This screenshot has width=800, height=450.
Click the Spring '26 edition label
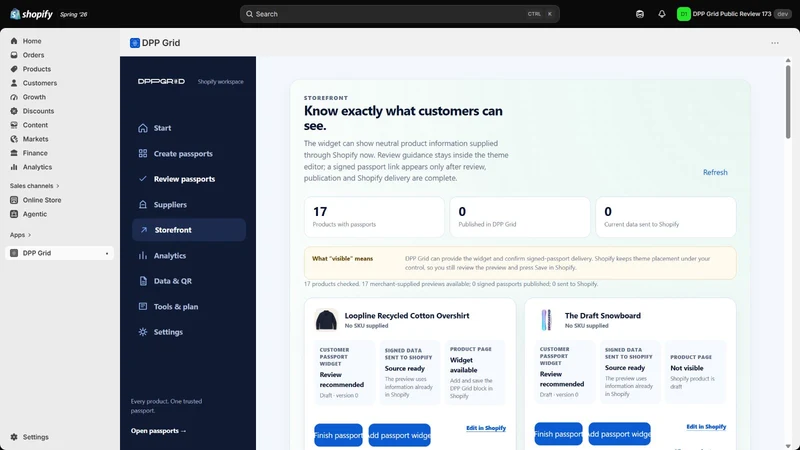[x=73, y=14]
